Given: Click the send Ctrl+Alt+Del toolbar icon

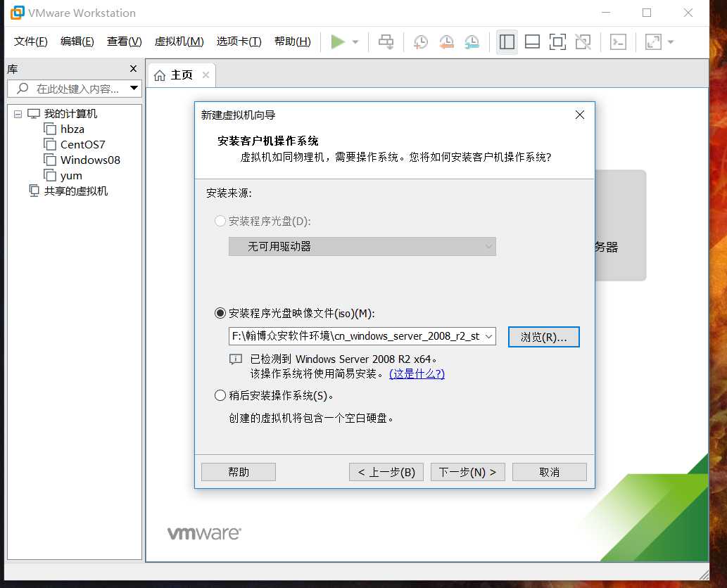Looking at the screenshot, I should 386,41.
